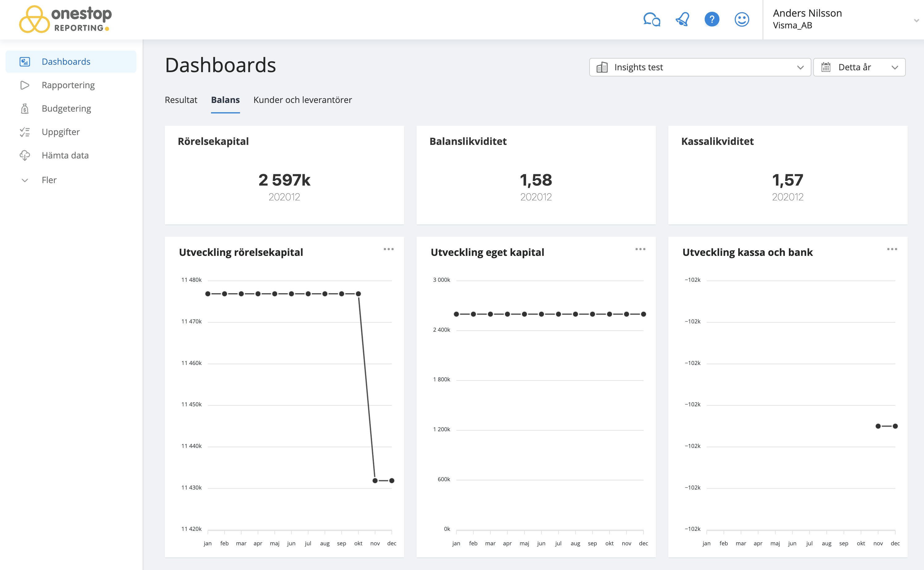Open the help question mark icon

click(711, 19)
